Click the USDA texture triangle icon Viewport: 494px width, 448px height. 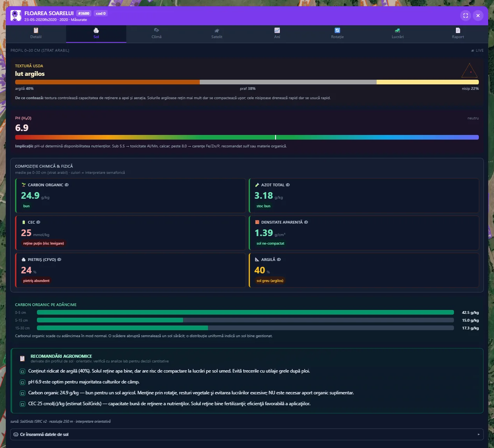click(x=469, y=71)
